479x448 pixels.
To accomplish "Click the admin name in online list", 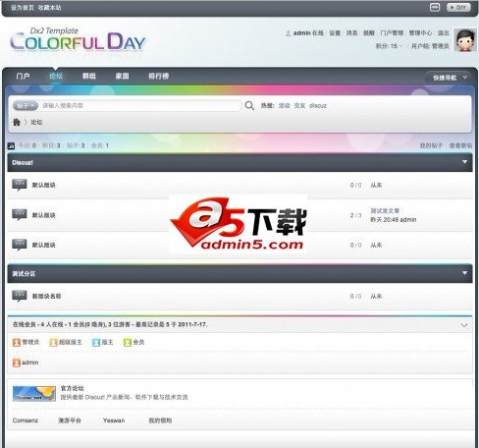I will coord(30,363).
